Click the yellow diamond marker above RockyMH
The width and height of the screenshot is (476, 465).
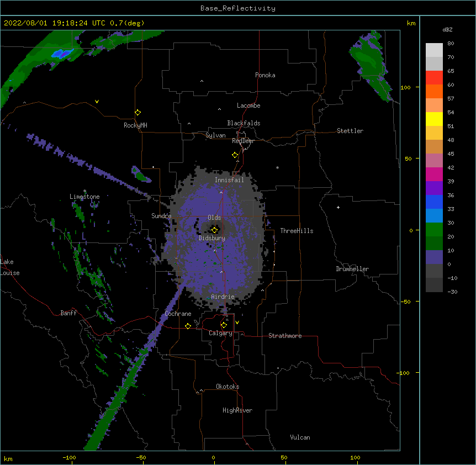pyautogui.click(x=137, y=113)
